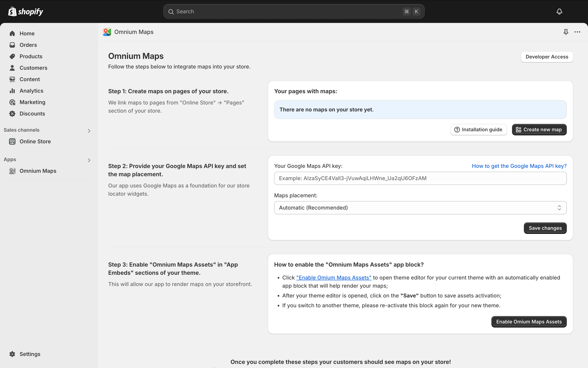Click the Omnium Maps sidebar app icon
The height and width of the screenshot is (368, 588).
click(x=12, y=171)
